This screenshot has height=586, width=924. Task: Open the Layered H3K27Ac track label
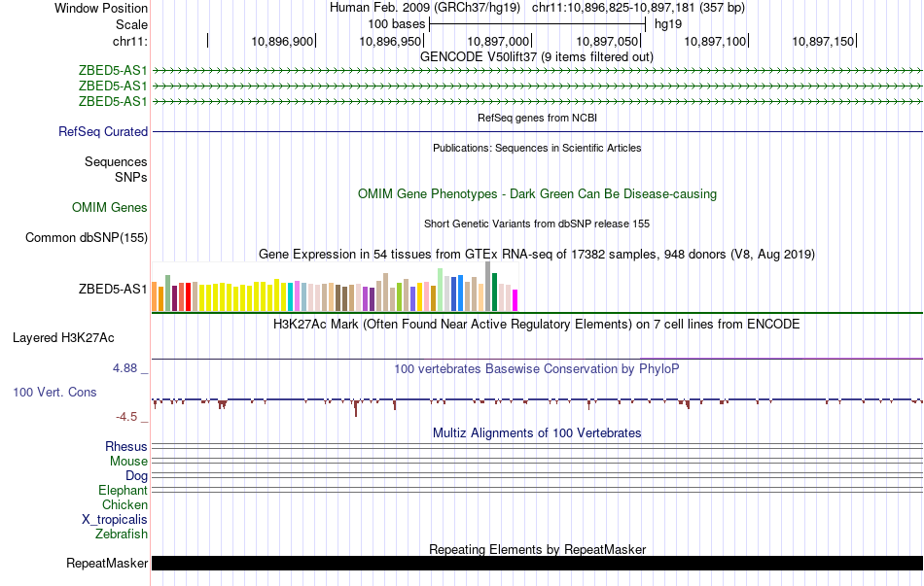click(63, 337)
